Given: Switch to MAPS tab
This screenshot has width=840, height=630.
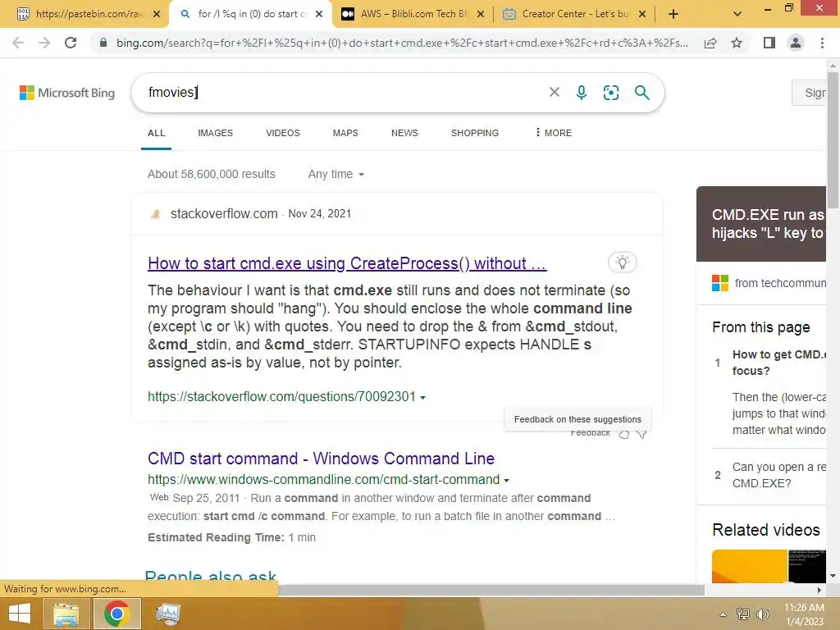Looking at the screenshot, I should pyautogui.click(x=345, y=133).
